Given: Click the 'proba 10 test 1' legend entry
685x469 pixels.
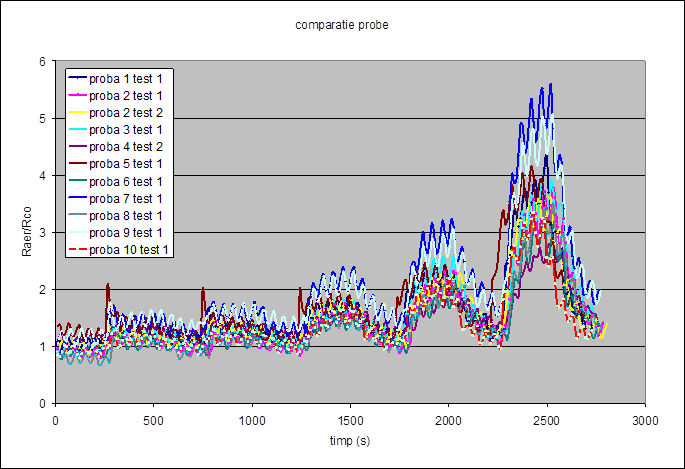Looking at the screenshot, I should tap(118, 249).
